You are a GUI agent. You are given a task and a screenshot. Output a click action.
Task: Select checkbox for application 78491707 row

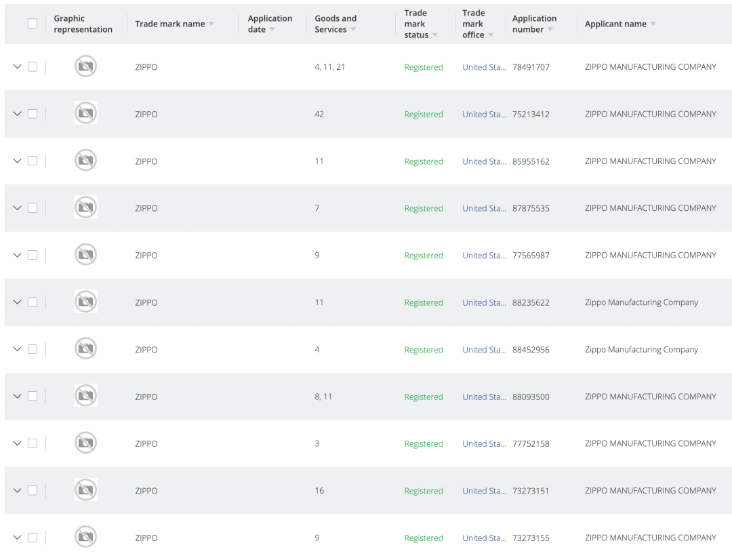tap(33, 67)
